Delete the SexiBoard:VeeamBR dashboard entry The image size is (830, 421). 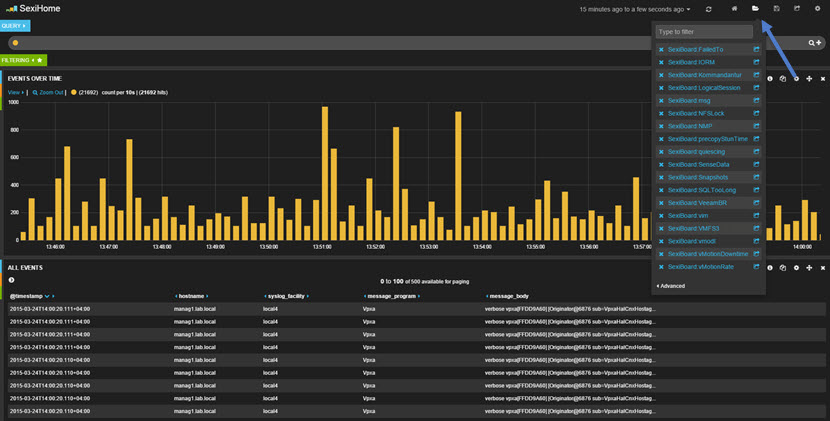point(661,203)
